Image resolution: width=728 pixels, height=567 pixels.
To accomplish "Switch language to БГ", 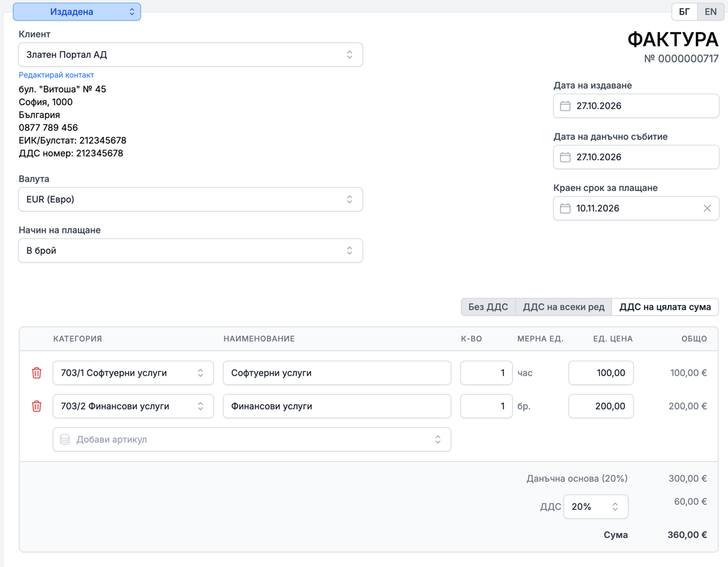I will tap(684, 12).
